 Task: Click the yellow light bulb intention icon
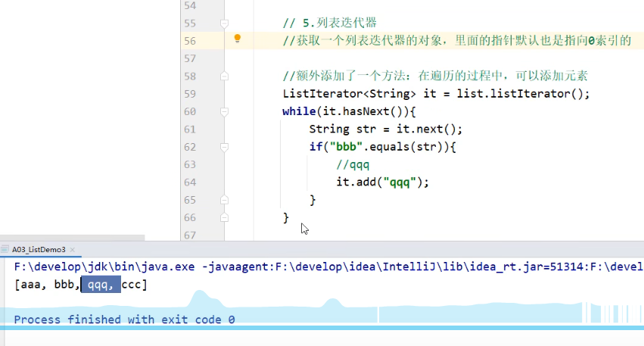pyautogui.click(x=237, y=39)
